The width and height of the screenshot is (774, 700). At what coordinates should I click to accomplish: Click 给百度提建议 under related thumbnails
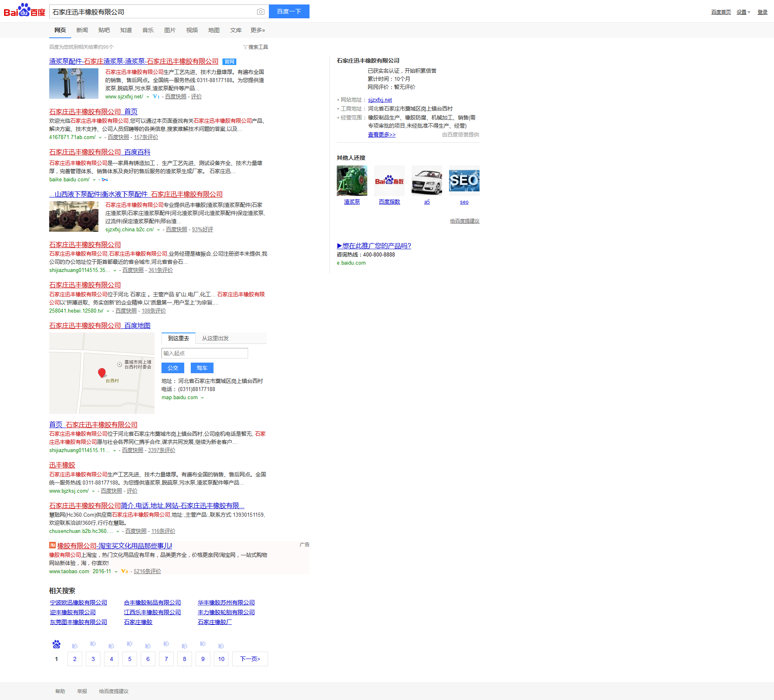464,221
